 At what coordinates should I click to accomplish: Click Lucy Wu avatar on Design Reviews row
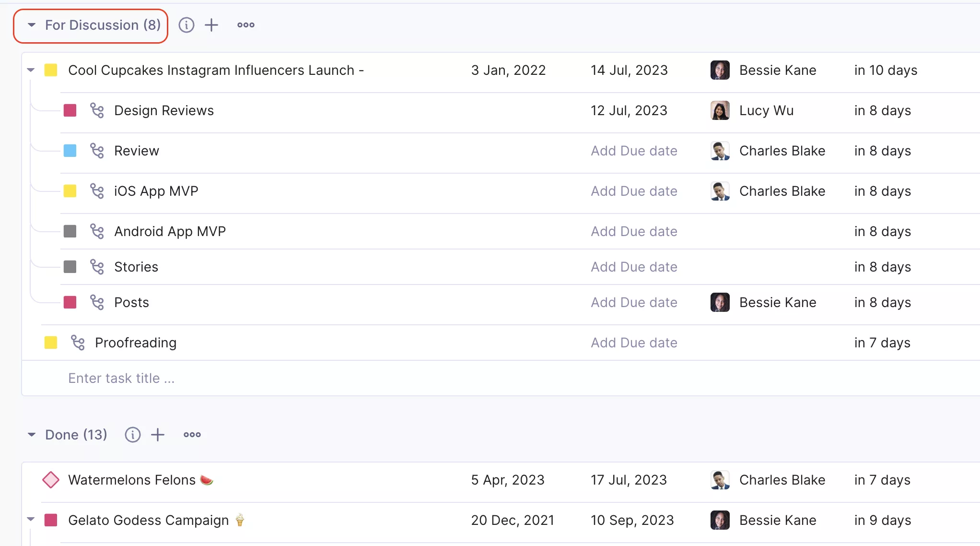(720, 110)
